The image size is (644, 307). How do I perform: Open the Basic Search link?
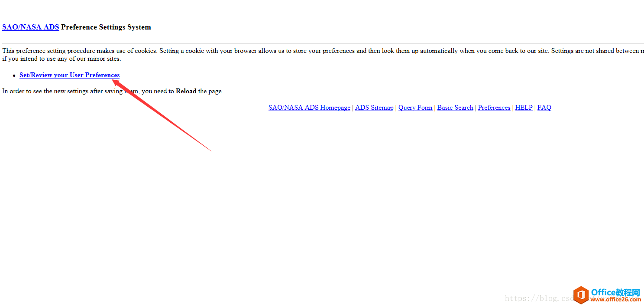point(455,108)
